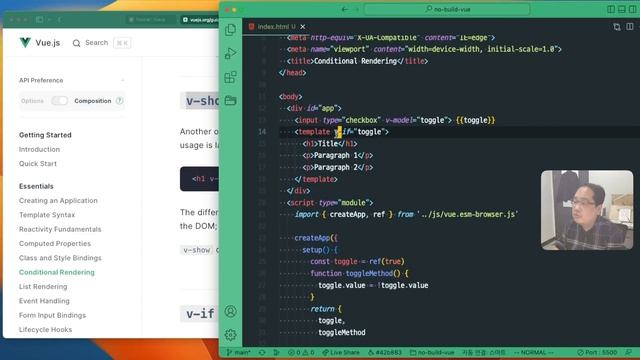The width and height of the screenshot is (640, 360).
Task: Click the #42b883 color item in status bar
Action: [x=385, y=352]
